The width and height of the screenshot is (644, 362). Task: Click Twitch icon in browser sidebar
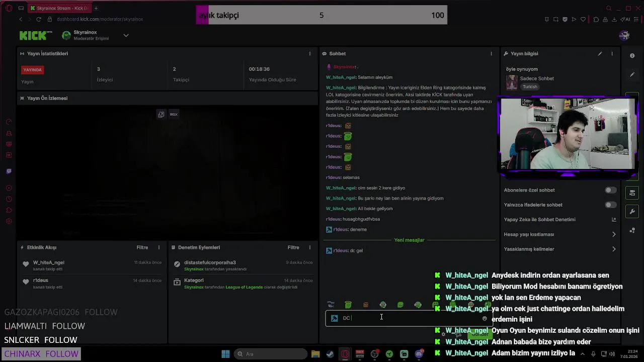(x=9, y=171)
